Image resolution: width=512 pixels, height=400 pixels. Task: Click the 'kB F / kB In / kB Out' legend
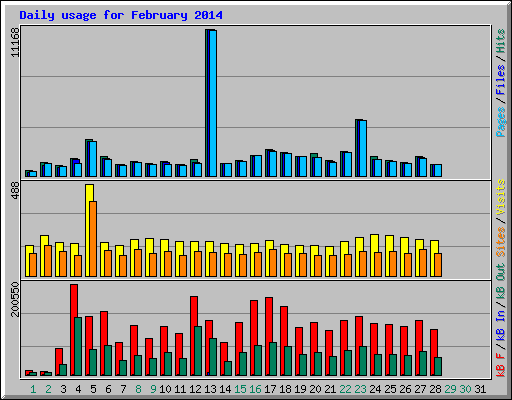point(501,320)
